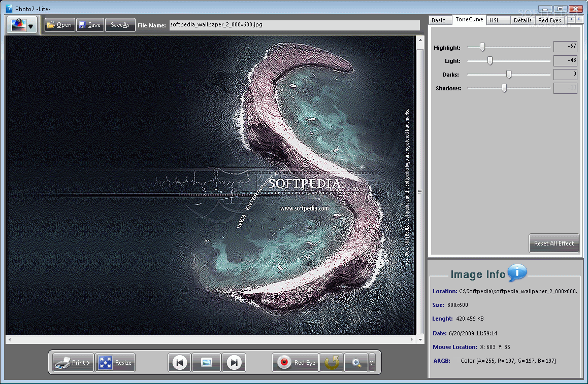Screen dimensions: 588x384
Task: Click the vertical scrollbar down arrow
Action: click(x=420, y=339)
